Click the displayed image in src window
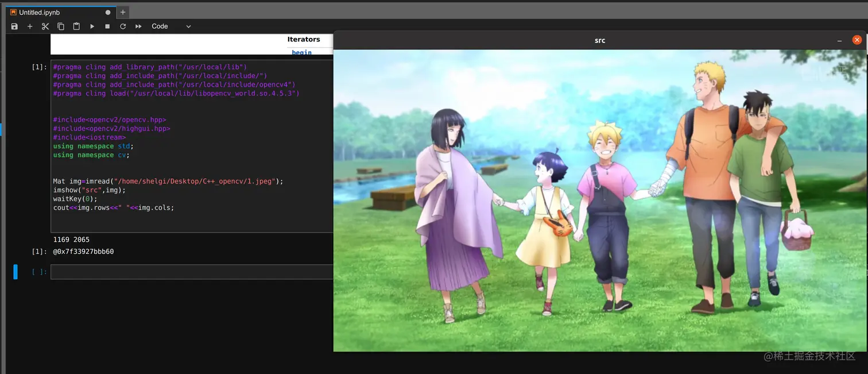 coord(599,201)
